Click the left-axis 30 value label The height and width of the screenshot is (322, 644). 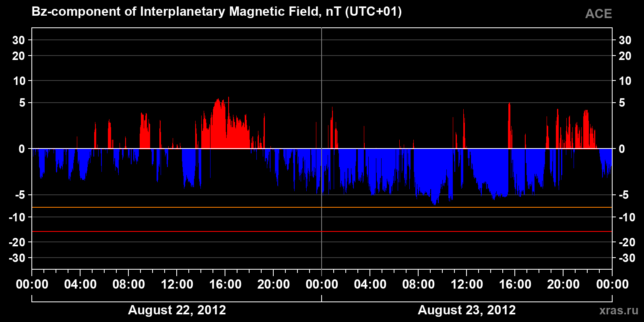[x=19, y=40]
